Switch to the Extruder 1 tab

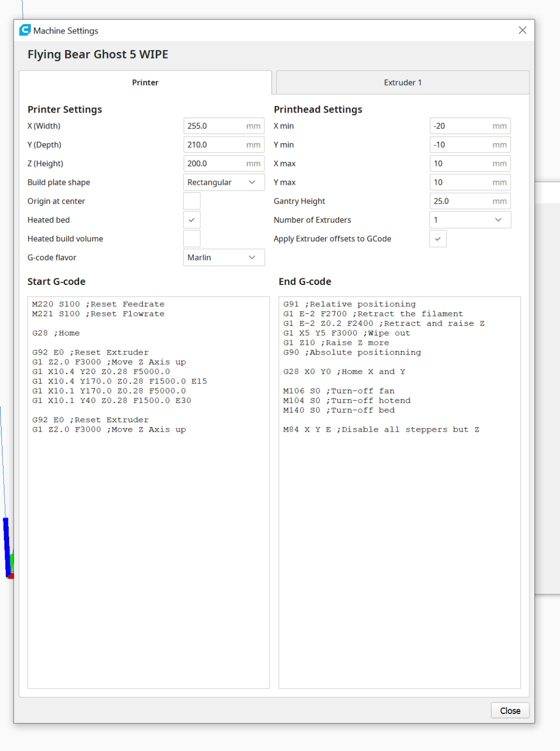point(402,83)
